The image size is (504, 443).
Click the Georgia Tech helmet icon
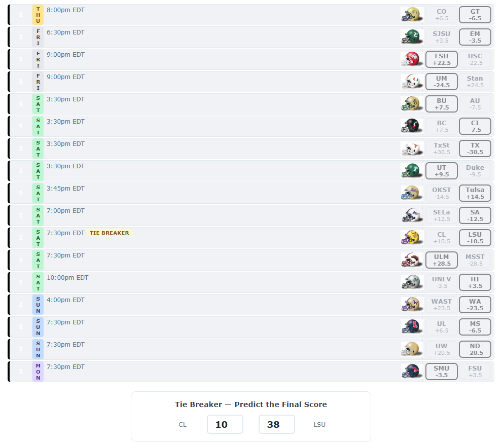coord(411,15)
